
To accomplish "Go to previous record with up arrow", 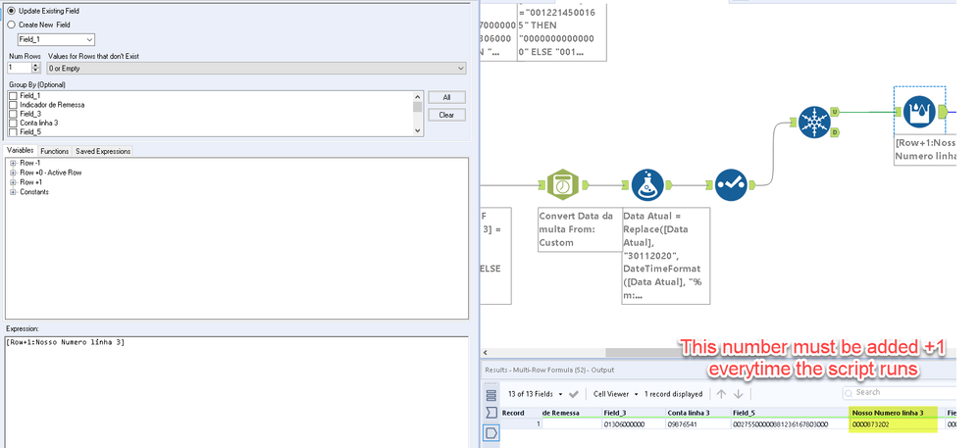I will pyautogui.click(x=721, y=394).
